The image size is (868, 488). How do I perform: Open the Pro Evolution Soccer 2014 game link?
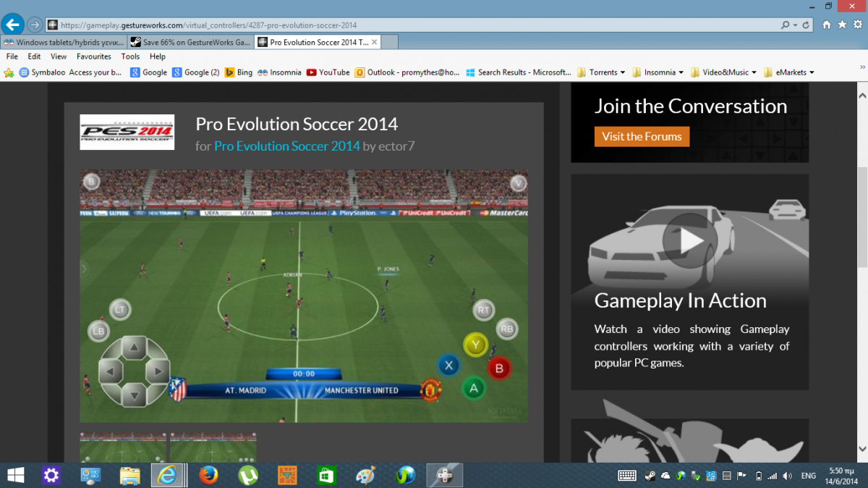tap(287, 146)
